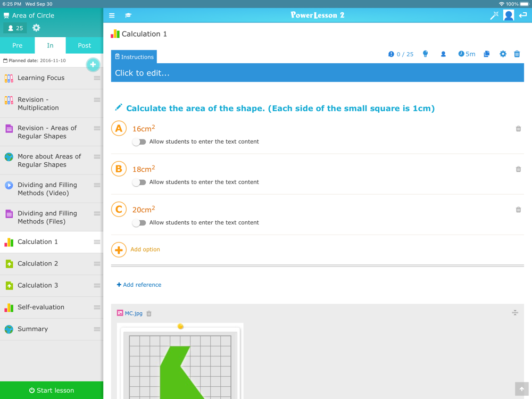Edit the 20cm² answer text

click(144, 209)
